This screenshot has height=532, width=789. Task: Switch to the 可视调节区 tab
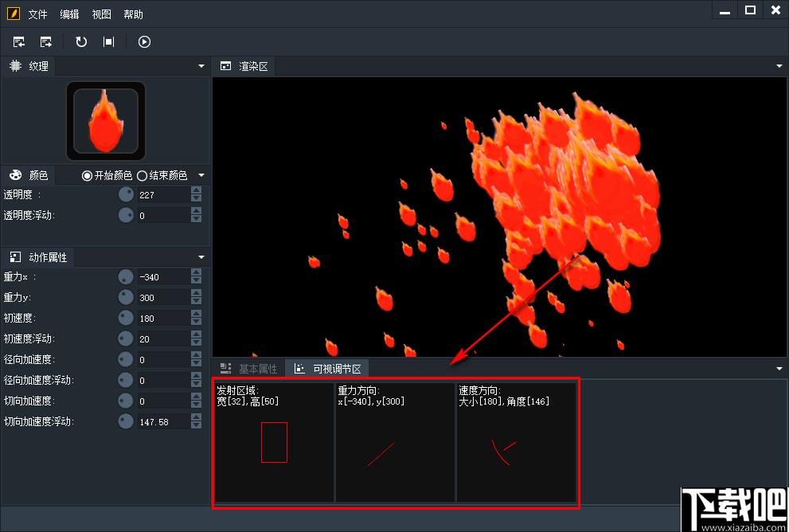pyautogui.click(x=327, y=369)
